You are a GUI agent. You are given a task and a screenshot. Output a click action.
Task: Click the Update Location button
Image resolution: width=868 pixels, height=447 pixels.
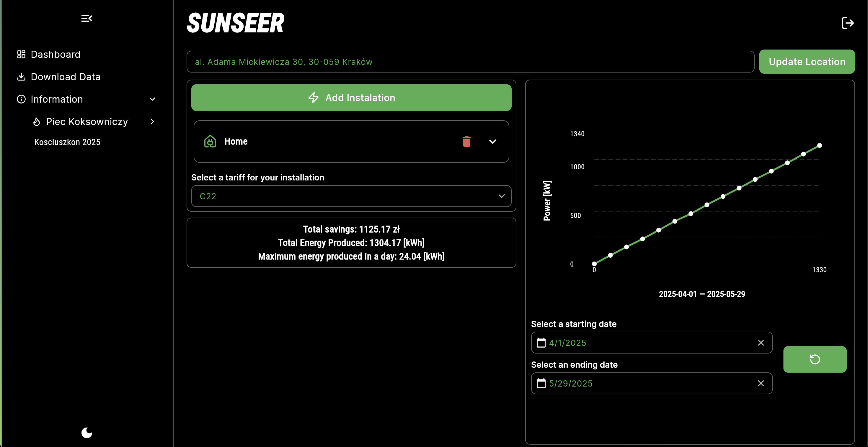807,62
